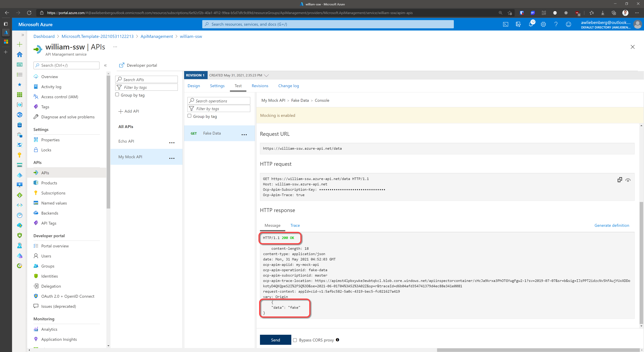Screen dimensions: 644x352
Task: Open portal settings gear icon
Action: click(543, 24)
